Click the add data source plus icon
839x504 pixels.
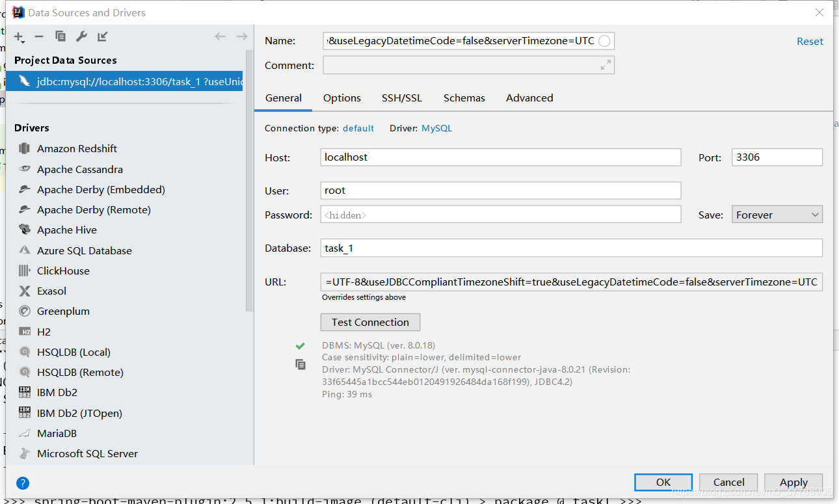coord(19,37)
